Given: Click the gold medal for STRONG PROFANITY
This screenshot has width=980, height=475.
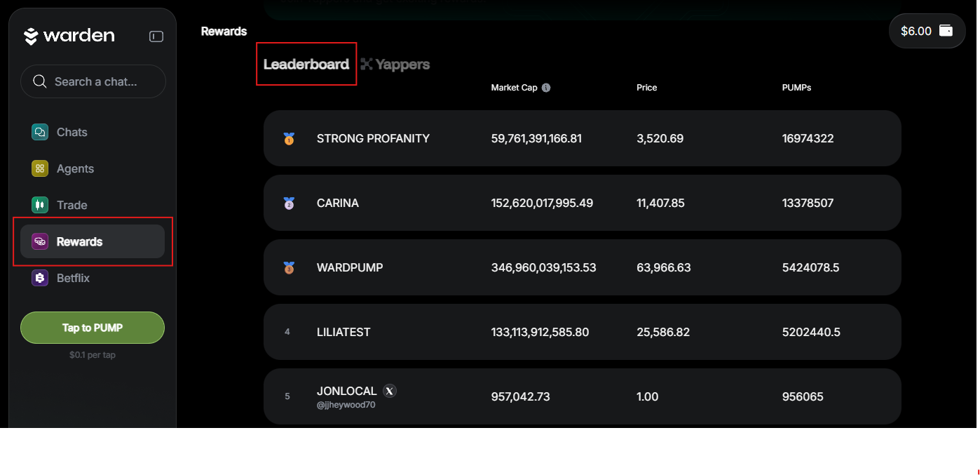Looking at the screenshot, I should pyautogui.click(x=289, y=139).
